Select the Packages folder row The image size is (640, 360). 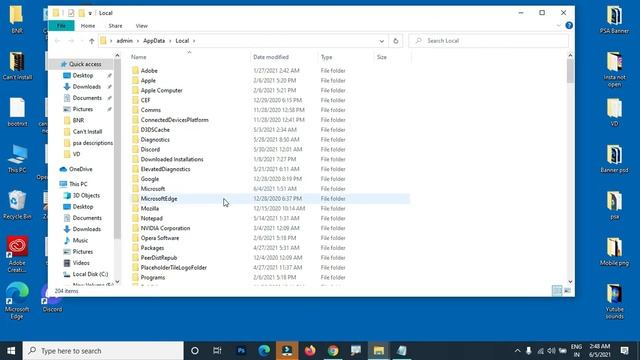tap(270, 248)
